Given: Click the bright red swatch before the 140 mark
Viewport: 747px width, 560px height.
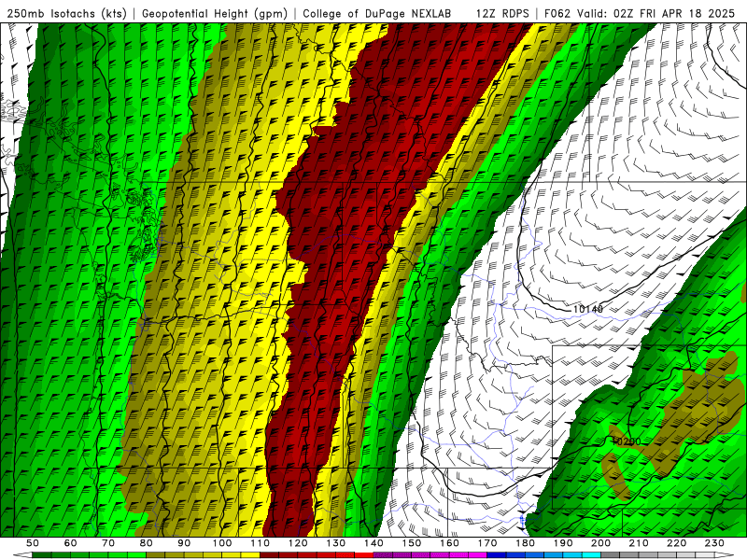Looking at the screenshot, I should pos(364,555).
